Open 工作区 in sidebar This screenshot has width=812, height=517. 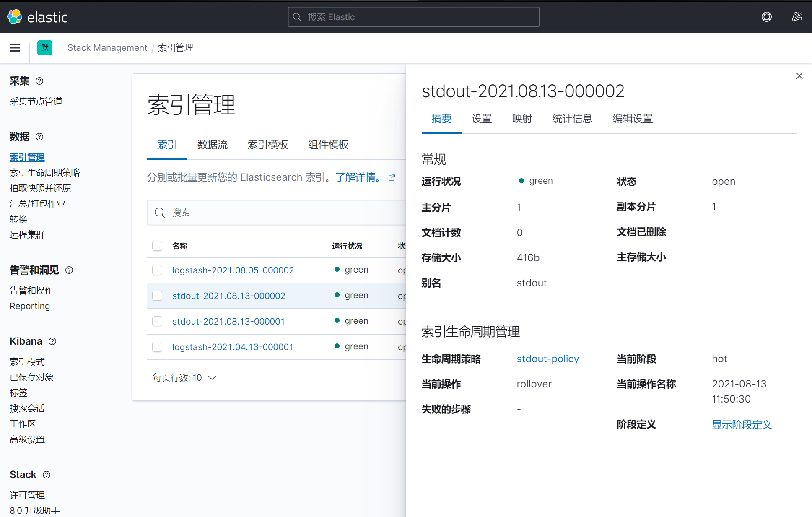click(23, 423)
